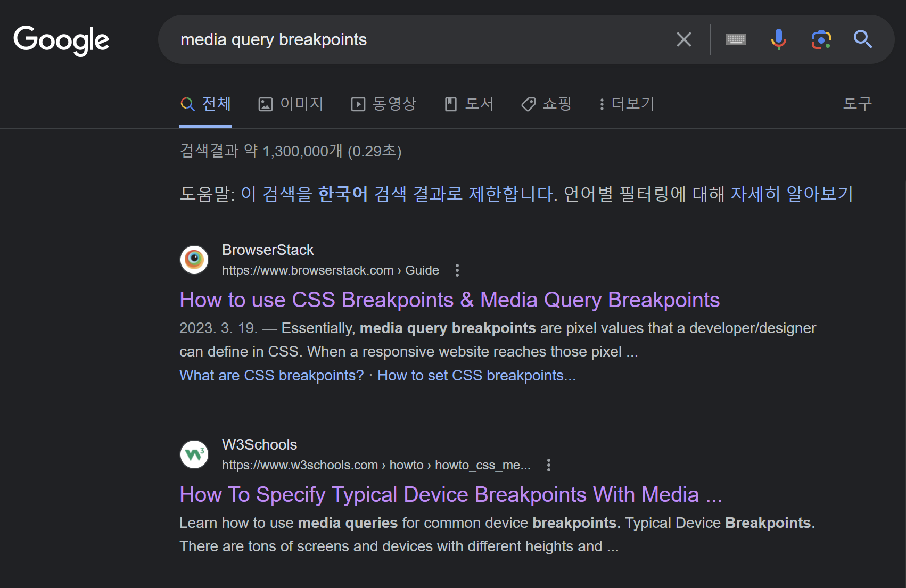Open the on-screen keyboard input tool
Image resolution: width=906 pixels, height=588 pixels.
click(x=736, y=39)
